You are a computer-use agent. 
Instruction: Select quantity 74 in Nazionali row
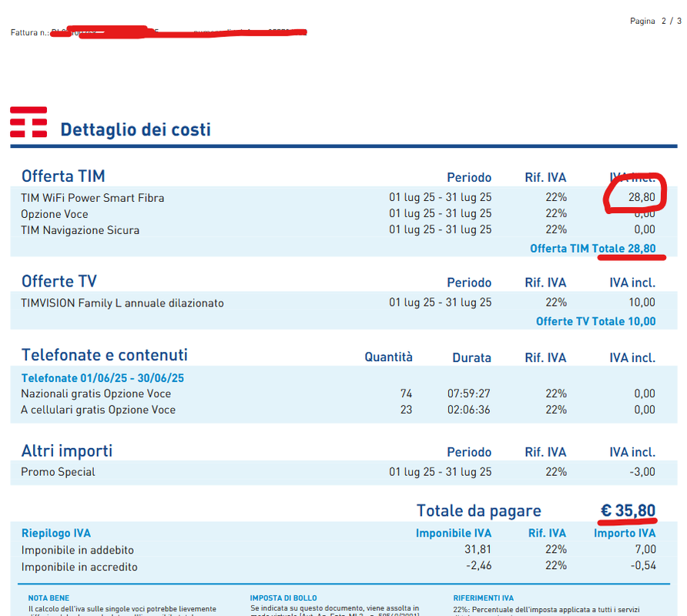(x=406, y=393)
